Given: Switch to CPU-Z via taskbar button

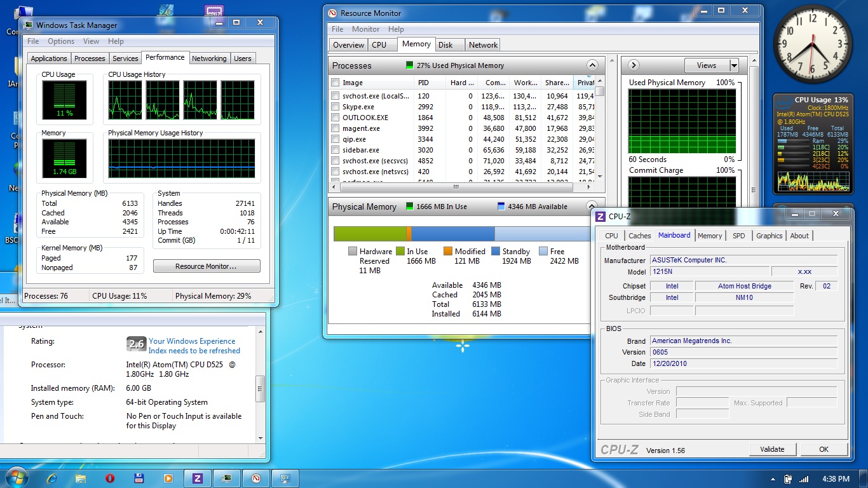Looking at the screenshot, I should click(197, 478).
